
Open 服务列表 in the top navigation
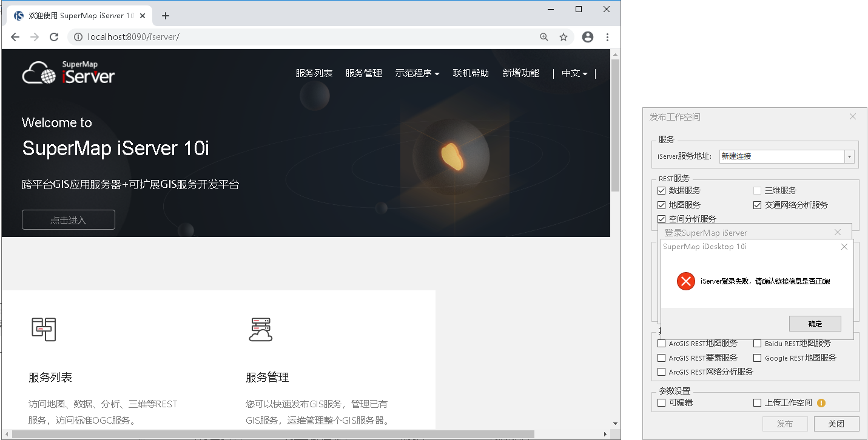pyautogui.click(x=314, y=73)
